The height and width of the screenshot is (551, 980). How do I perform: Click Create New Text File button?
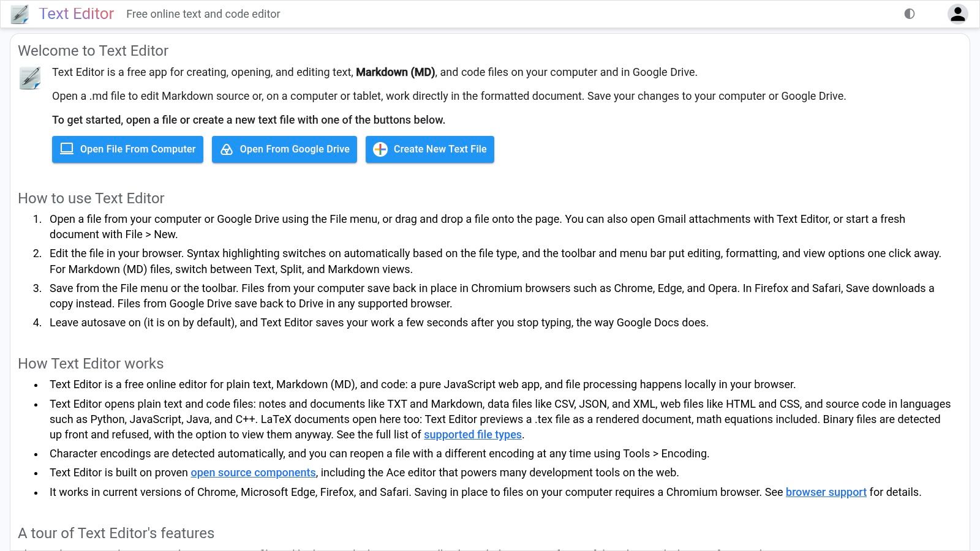[x=430, y=149]
